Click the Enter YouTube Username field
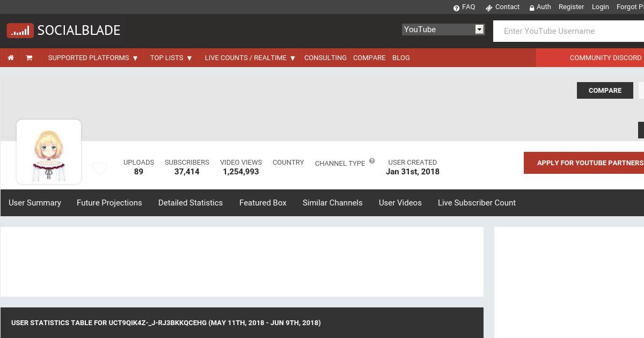Viewport: 644px width, 338px height. pyautogui.click(x=569, y=31)
